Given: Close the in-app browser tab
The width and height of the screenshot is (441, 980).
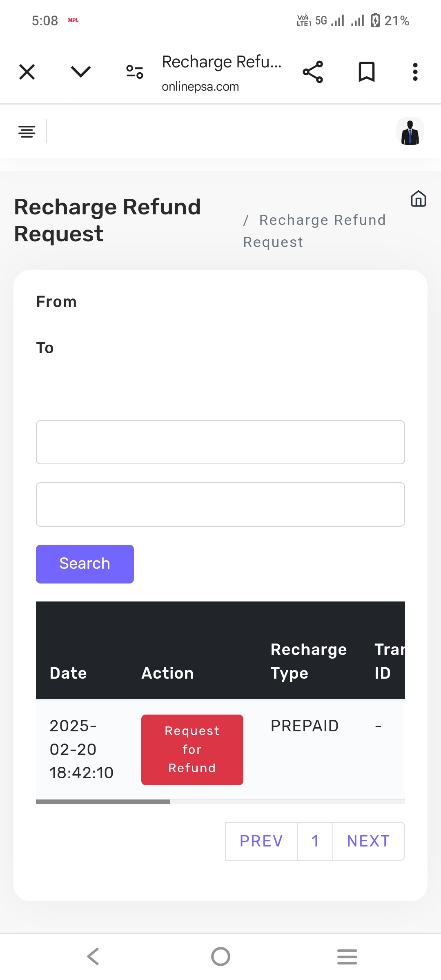Looking at the screenshot, I should [27, 72].
